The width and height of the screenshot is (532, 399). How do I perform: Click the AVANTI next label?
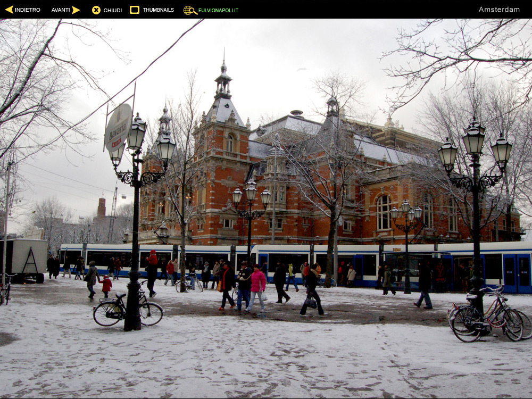[61, 10]
